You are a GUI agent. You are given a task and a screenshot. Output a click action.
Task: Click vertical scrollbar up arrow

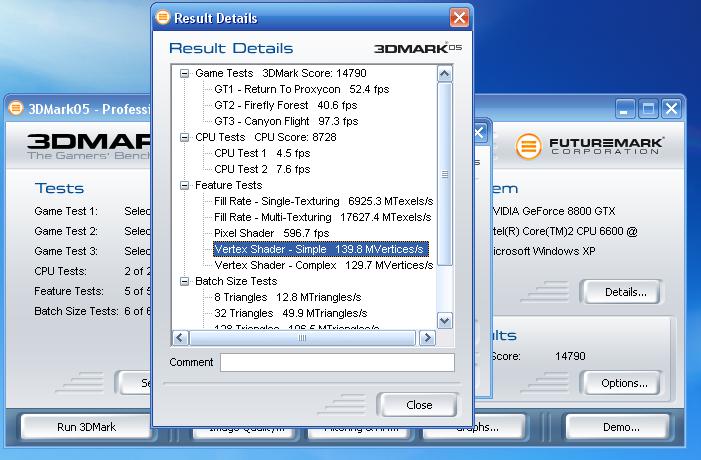(444, 73)
